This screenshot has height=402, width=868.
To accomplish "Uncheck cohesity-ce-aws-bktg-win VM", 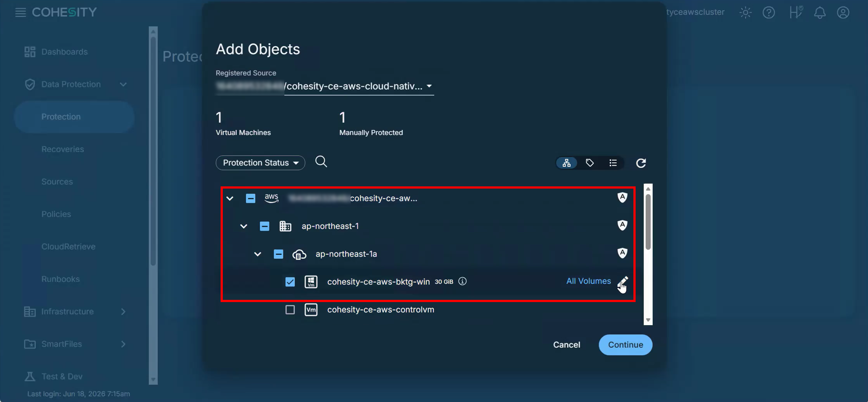I will pyautogui.click(x=290, y=282).
